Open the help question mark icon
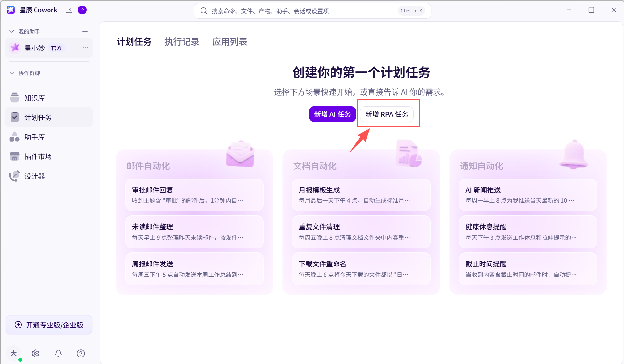Screen dimensions: 624x364 tap(81, 353)
